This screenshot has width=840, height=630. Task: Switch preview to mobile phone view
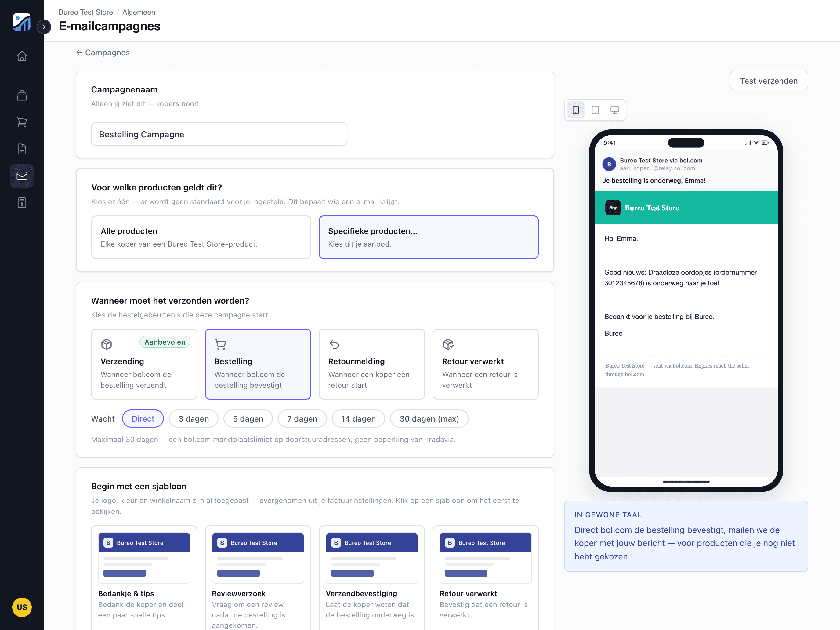[x=576, y=110]
